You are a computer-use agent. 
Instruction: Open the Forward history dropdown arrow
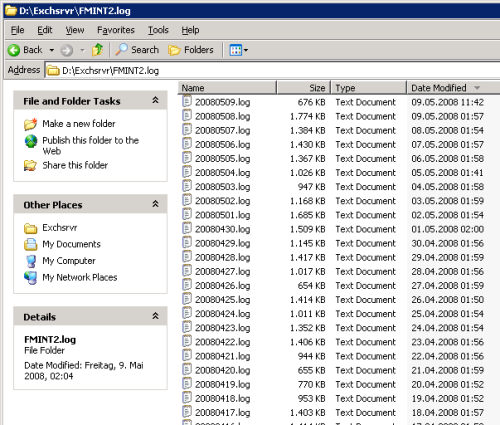(82, 50)
